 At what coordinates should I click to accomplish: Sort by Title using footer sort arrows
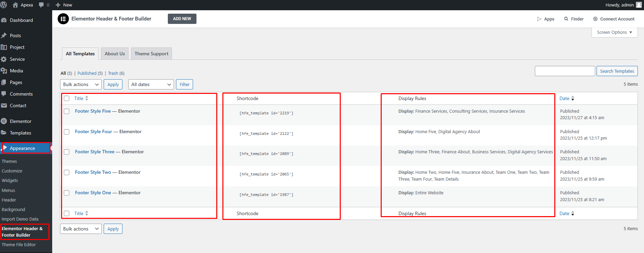pyautogui.click(x=87, y=213)
